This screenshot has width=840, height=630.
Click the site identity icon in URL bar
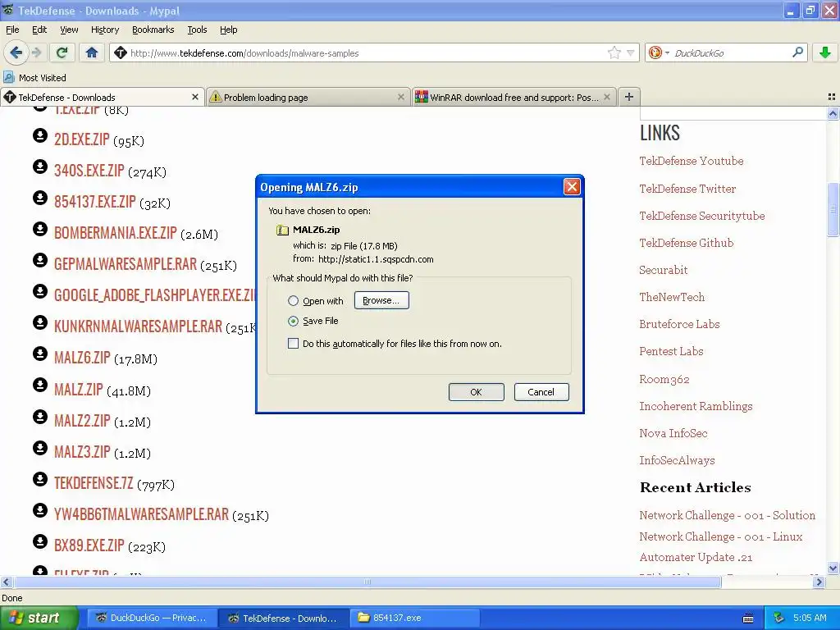pyautogui.click(x=121, y=52)
